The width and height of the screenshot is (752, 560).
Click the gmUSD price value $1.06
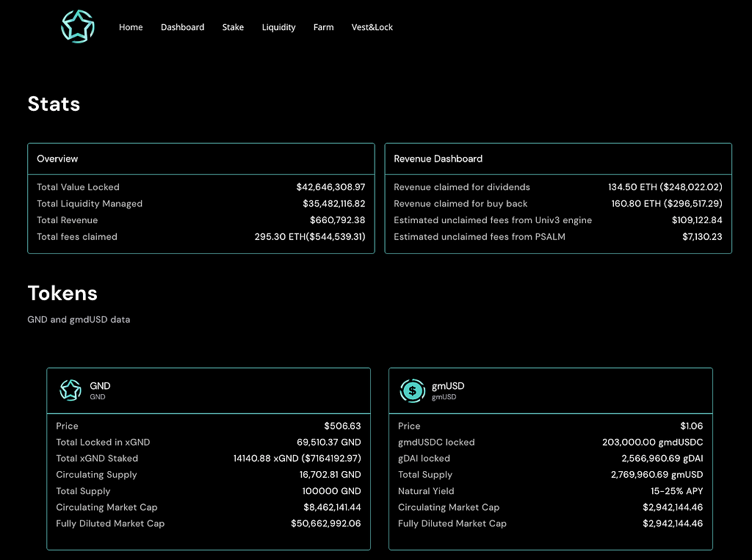click(x=691, y=426)
